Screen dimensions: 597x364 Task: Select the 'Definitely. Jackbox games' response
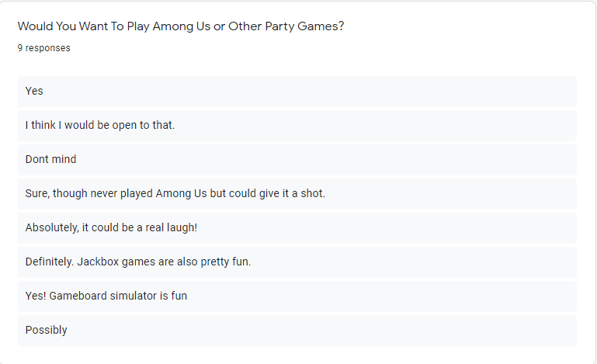[x=297, y=262]
